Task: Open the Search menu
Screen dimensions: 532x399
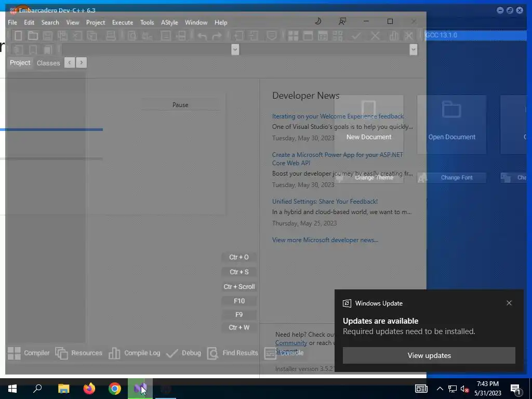Action: click(x=50, y=22)
